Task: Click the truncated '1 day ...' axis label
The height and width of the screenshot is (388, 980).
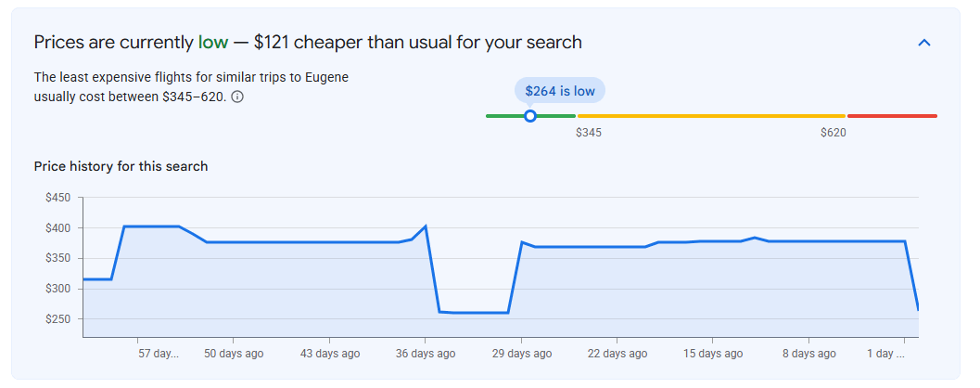Action: (x=885, y=354)
